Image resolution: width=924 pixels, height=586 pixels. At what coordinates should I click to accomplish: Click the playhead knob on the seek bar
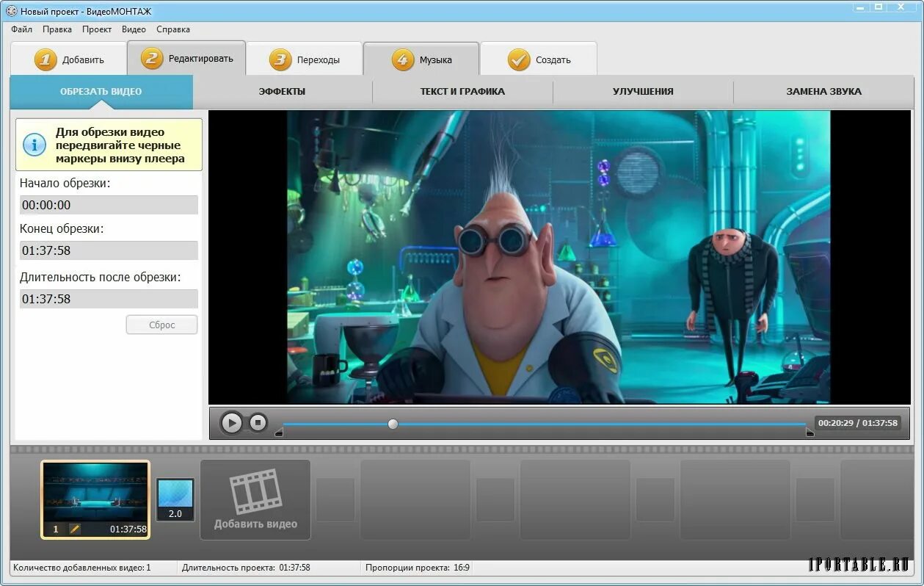393,424
